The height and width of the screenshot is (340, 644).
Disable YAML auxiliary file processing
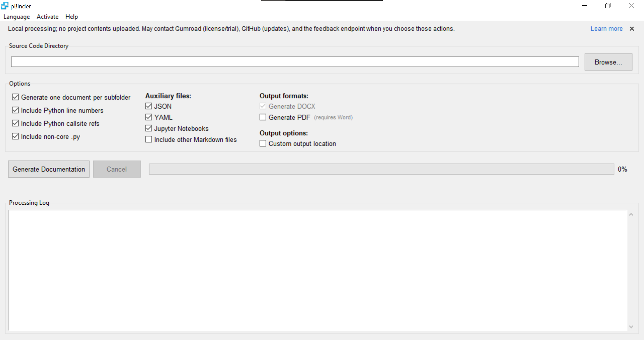(x=149, y=117)
